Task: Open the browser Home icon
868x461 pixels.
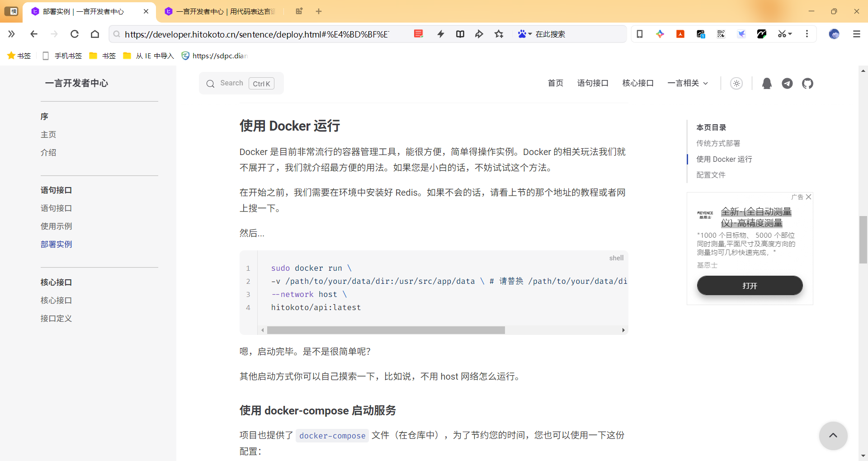Action: pos(95,34)
